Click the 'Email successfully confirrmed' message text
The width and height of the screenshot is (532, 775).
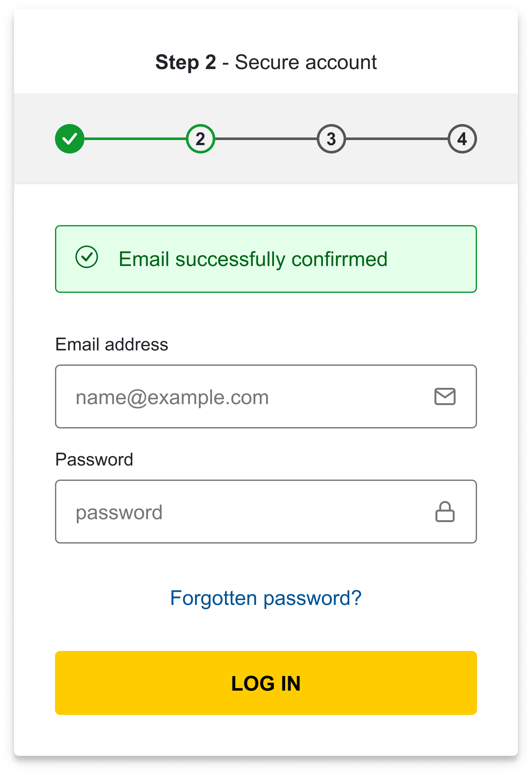pyautogui.click(x=253, y=259)
